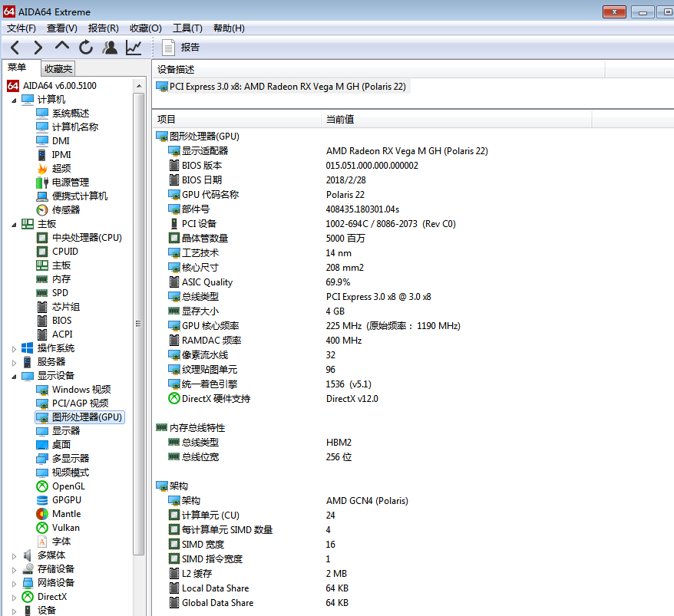
Task: Select 系统概述 in the tree
Action: [x=71, y=114]
